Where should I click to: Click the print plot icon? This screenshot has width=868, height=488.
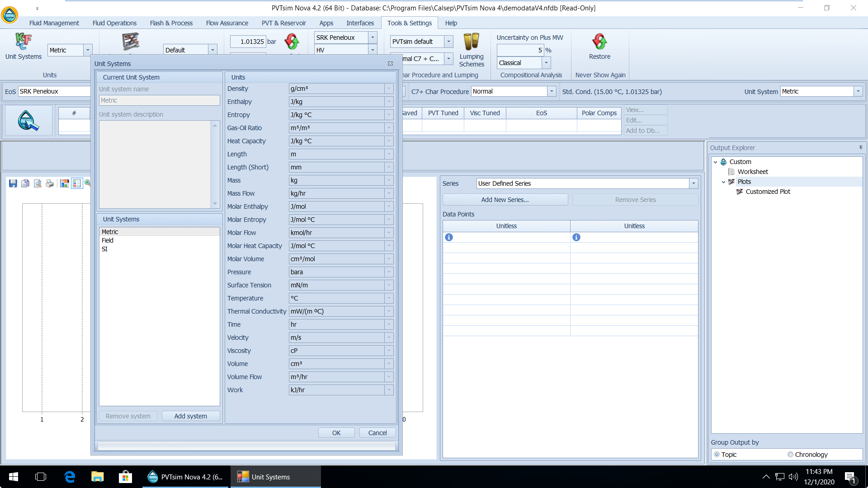pyautogui.click(x=50, y=183)
